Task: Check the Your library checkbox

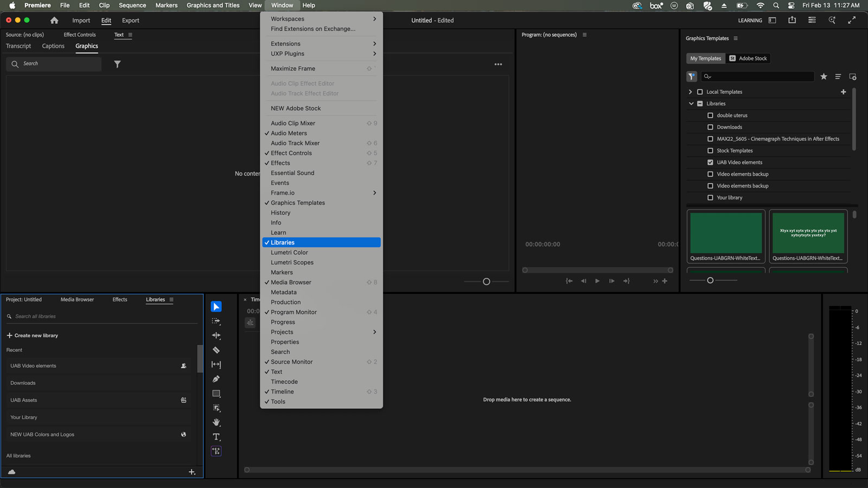Action: coord(710,198)
